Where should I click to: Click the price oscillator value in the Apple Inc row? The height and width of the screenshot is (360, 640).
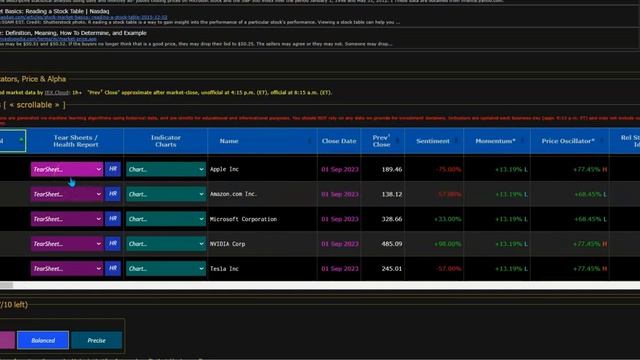[x=590, y=169]
